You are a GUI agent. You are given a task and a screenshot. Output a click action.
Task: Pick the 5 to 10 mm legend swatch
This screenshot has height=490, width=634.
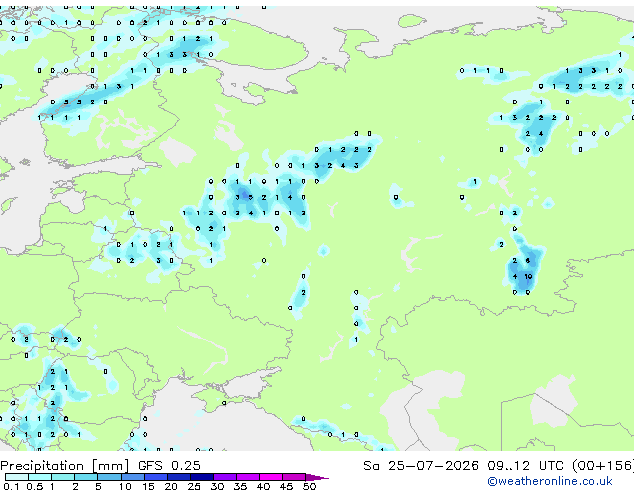tap(109, 477)
